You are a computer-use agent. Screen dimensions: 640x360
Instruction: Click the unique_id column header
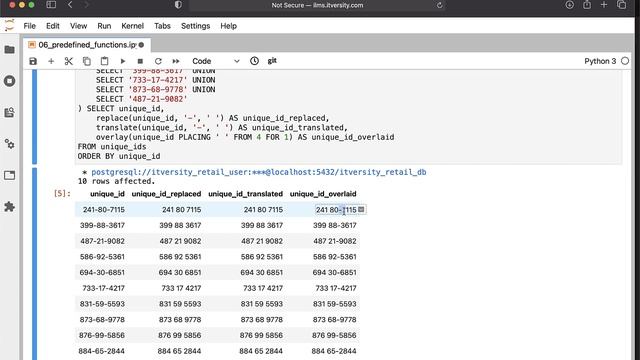click(x=107, y=194)
